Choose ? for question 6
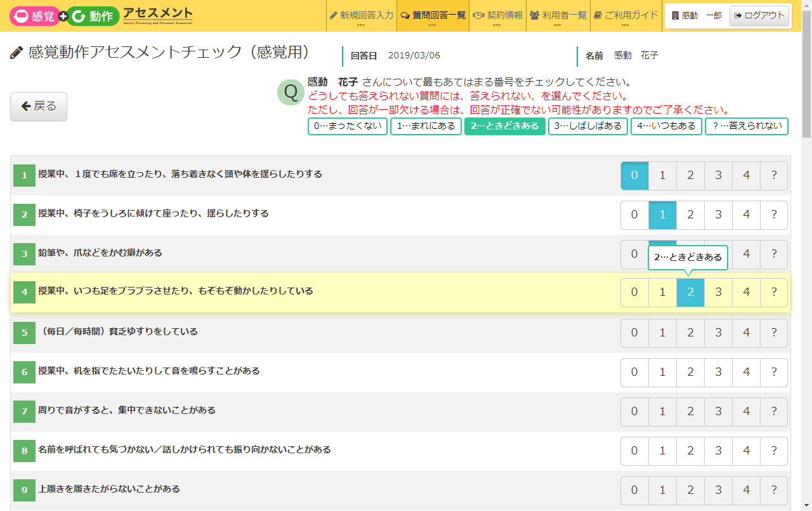The image size is (812, 511). [774, 373]
